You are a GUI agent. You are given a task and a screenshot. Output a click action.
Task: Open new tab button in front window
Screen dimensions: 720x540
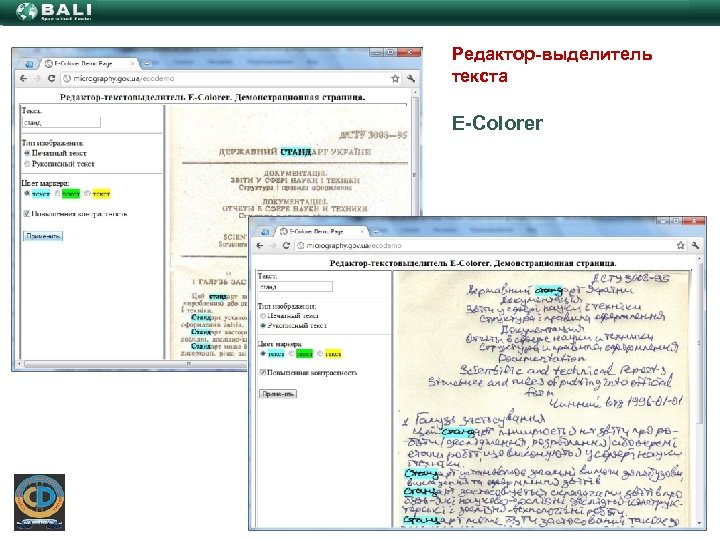(376, 231)
